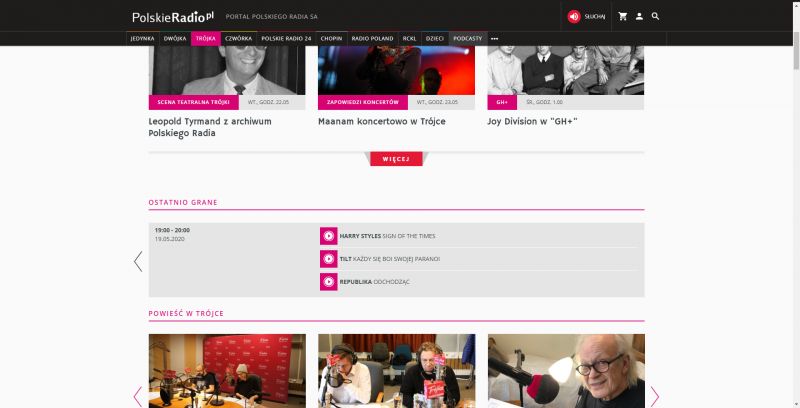Show previous hour in Ostatnio Grane

coord(138,261)
